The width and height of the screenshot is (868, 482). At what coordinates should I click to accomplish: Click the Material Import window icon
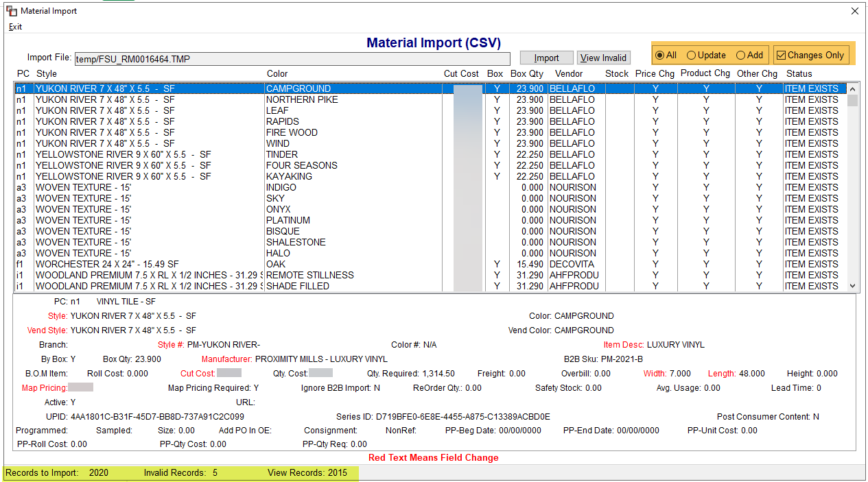tap(11, 11)
